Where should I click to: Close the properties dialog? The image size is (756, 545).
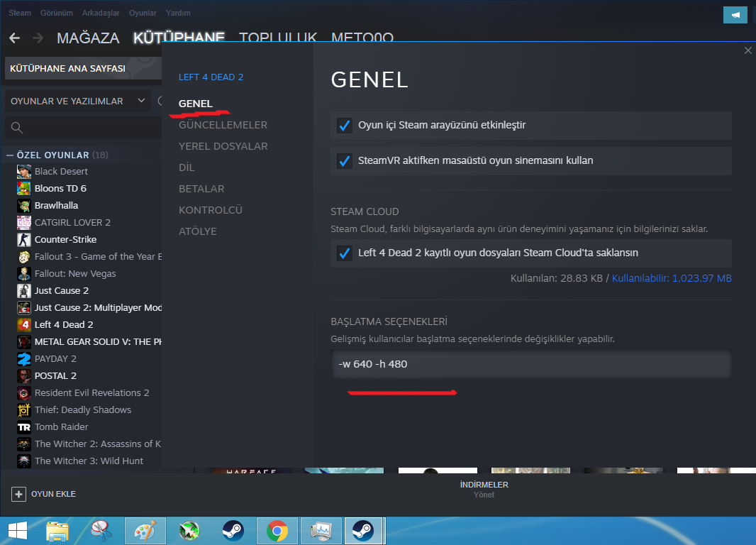747,50
